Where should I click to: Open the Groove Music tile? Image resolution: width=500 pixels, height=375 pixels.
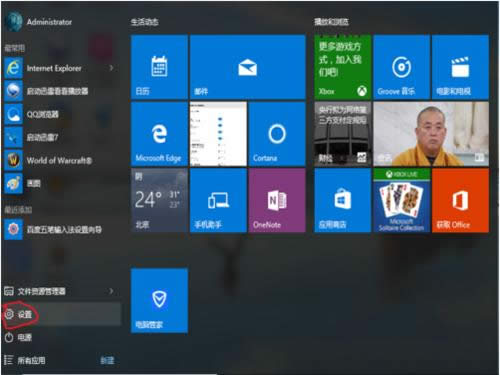(402, 67)
